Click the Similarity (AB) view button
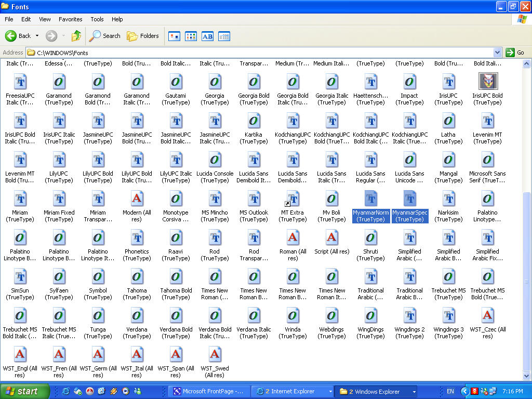Image resolution: width=532 pixels, height=399 pixels. pyautogui.click(x=207, y=36)
